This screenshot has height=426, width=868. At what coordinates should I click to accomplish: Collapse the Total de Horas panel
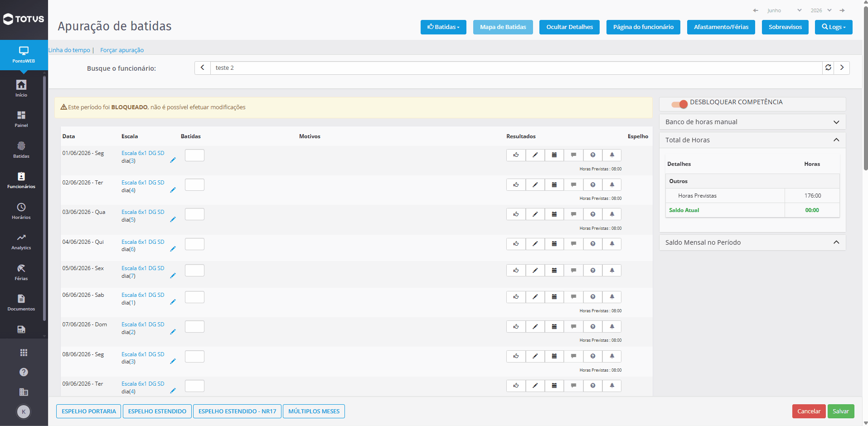point(752,140)
